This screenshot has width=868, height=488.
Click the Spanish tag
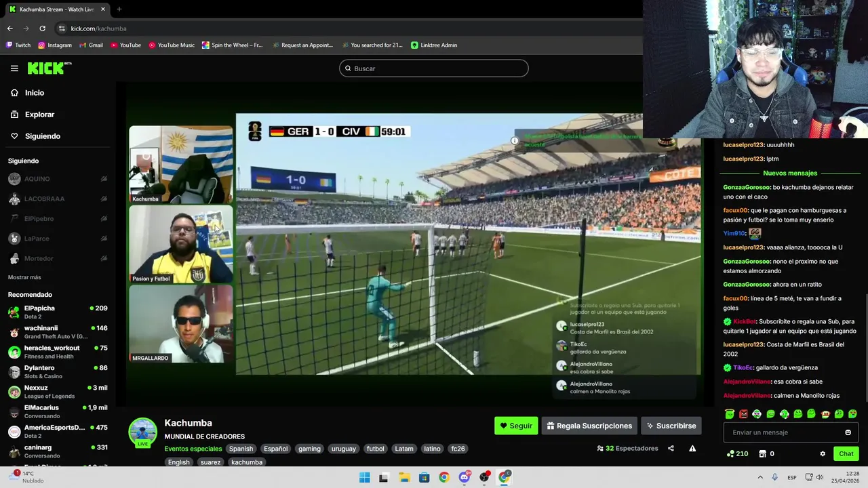coord(241,449)
